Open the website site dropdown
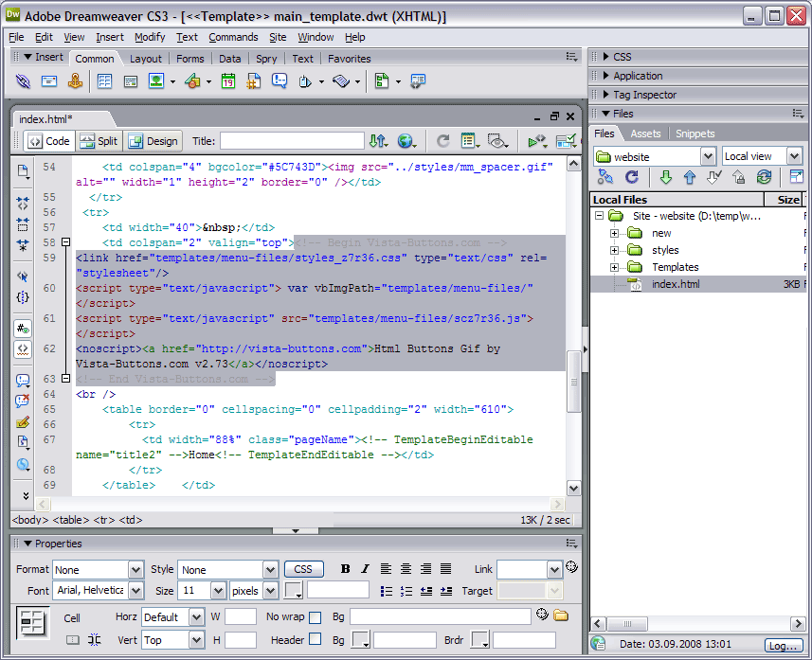The width and height of the screenshot is (812, 660). tap(708, 156)
